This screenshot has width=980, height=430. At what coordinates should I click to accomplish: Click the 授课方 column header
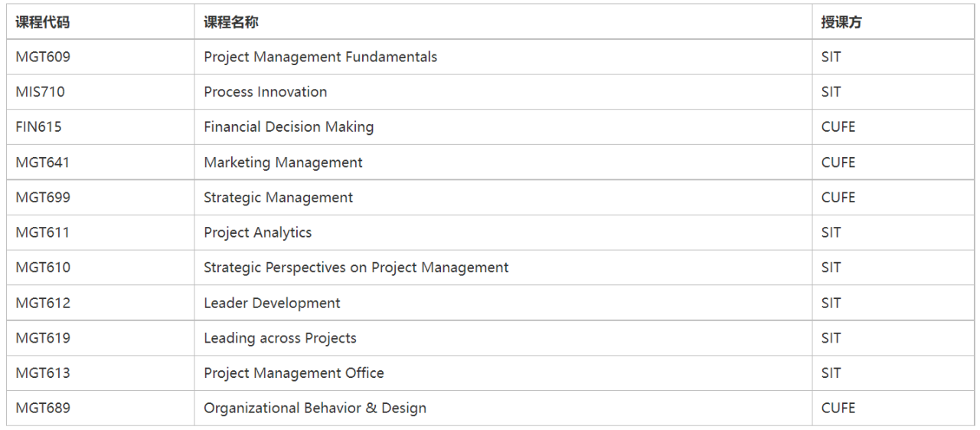[841, 22]
